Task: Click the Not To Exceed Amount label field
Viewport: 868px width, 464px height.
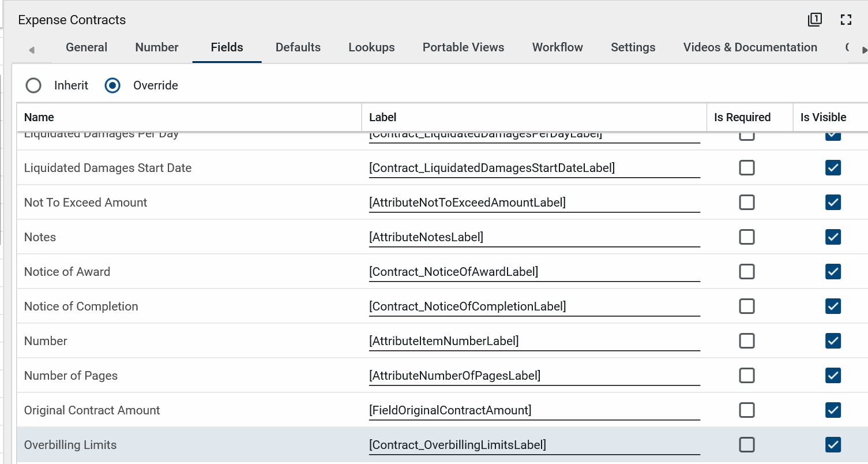Action: 534,203
